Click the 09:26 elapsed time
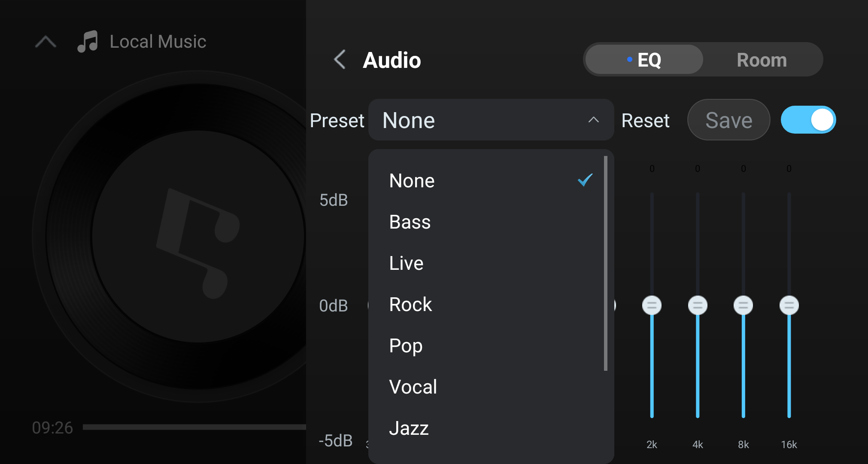 tap(52, 428)
